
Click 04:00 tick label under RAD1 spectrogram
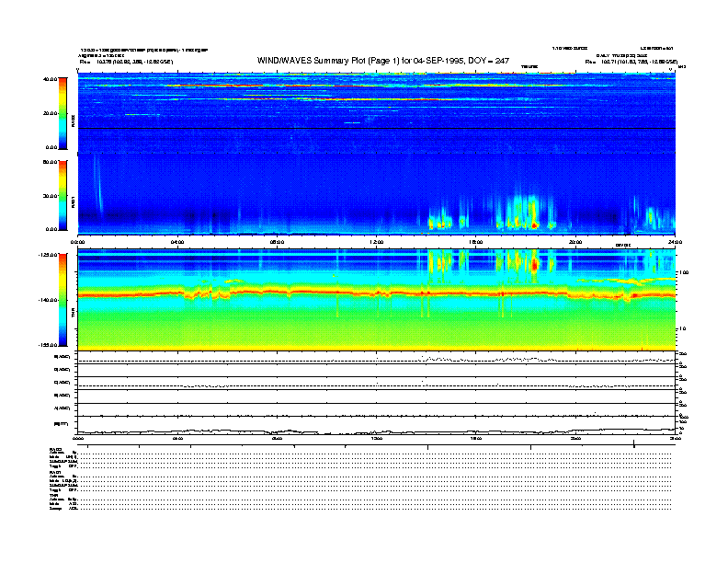click(x=177, y=242)
